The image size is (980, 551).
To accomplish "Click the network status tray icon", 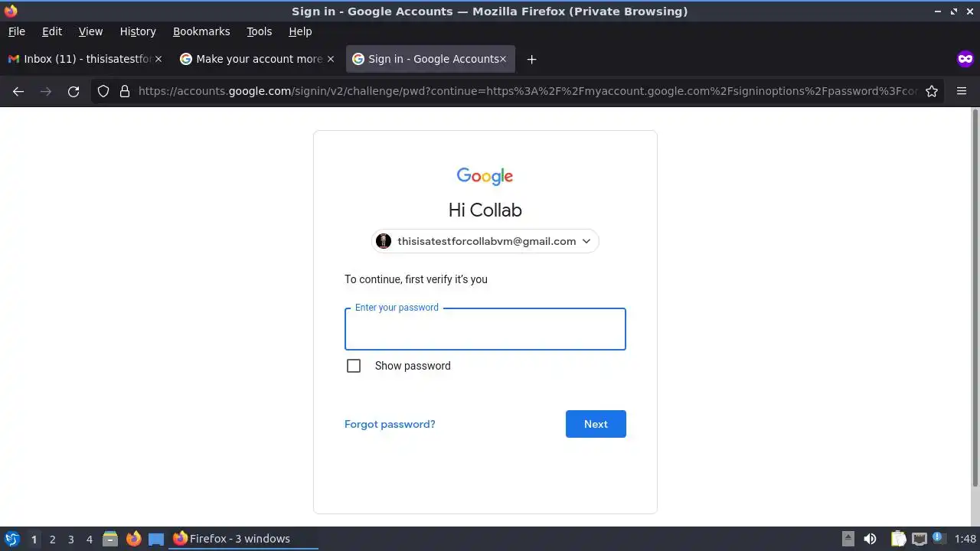I will pyautogui.click(x=920, y=539).
